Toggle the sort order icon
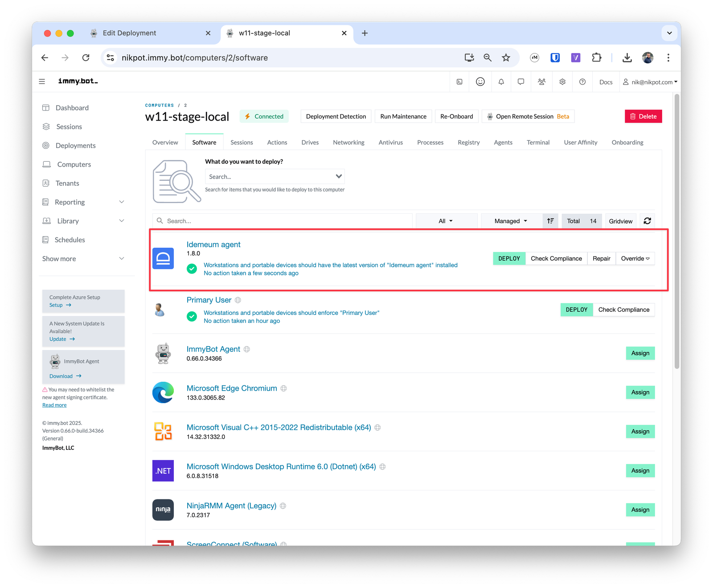The width and height of the screenshot is (713, 588). tap(550, 221)
